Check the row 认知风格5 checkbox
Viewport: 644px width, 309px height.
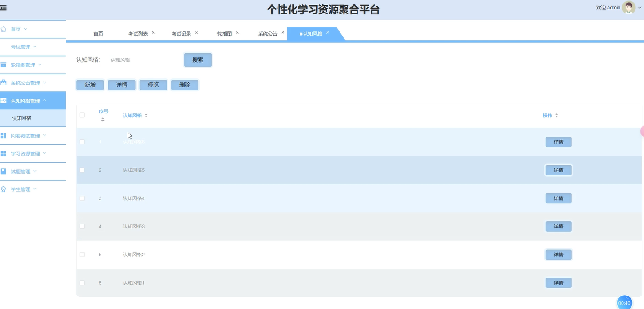[82, 170]
